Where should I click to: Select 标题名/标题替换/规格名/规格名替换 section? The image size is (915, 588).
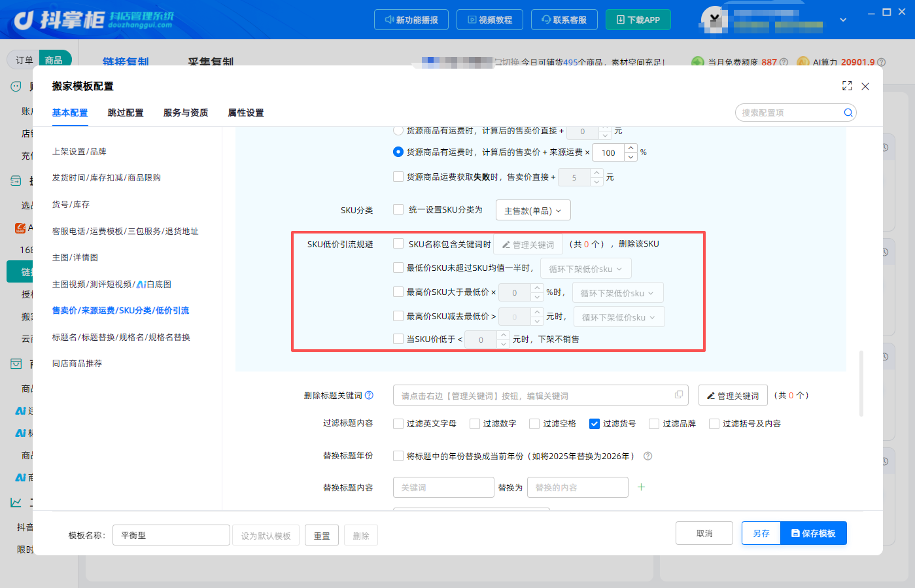121,337
